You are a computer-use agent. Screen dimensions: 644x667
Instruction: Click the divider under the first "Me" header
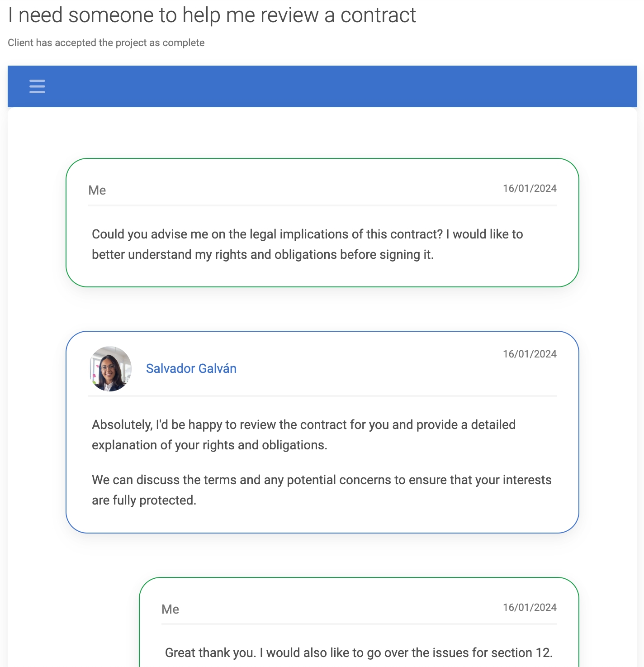(x=322, y=205)
